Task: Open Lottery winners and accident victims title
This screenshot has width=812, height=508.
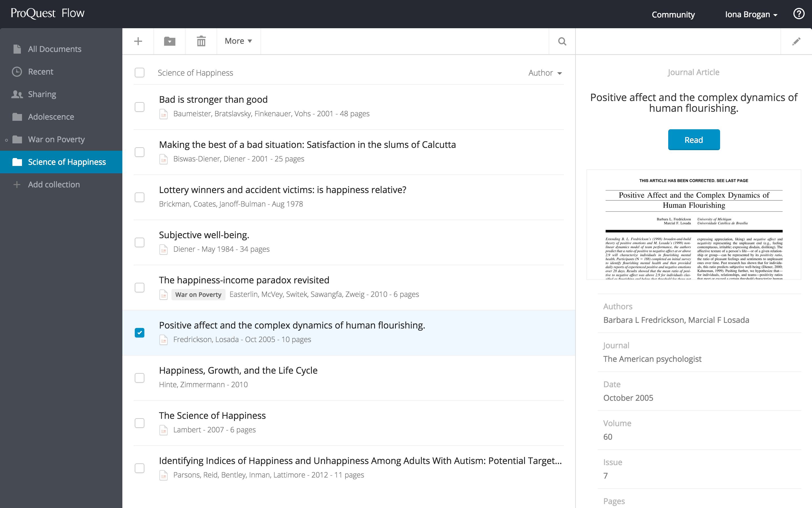Action: coord(283,190)
